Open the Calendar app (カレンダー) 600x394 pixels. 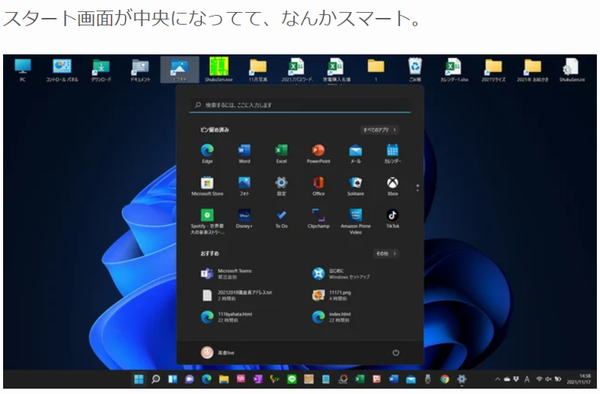[393, 153]
